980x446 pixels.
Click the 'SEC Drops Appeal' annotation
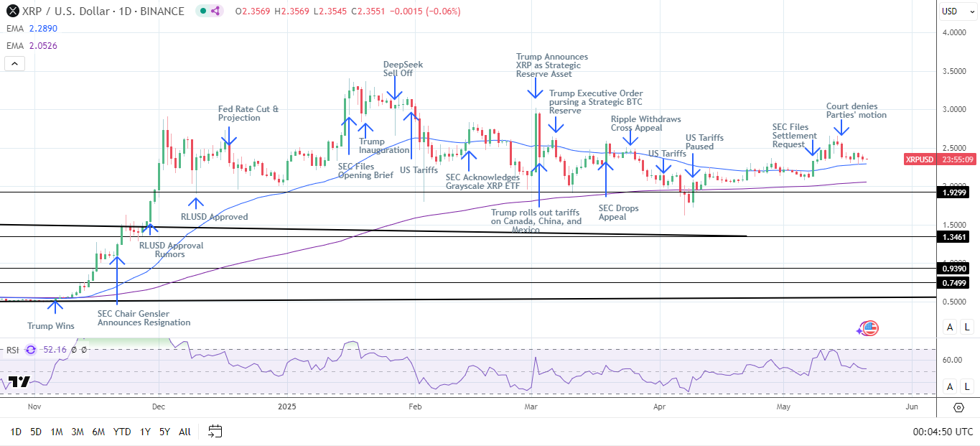618,213
